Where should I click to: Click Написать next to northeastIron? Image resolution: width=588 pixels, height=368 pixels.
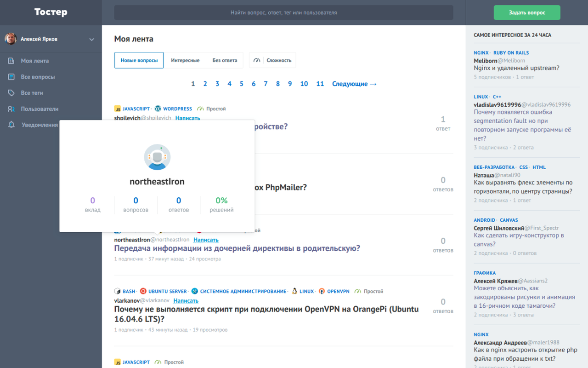point(206,240)
